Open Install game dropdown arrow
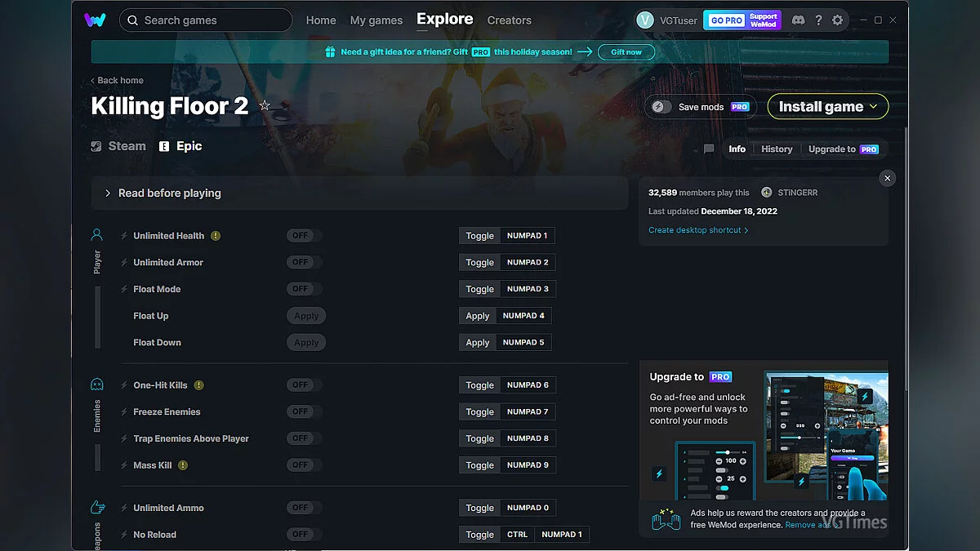Screen dimensions: 980x551 [874, 107]
